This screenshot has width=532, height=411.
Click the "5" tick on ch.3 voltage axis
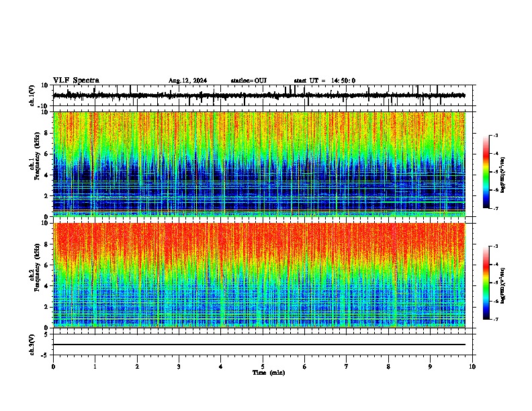coord(47,334)
